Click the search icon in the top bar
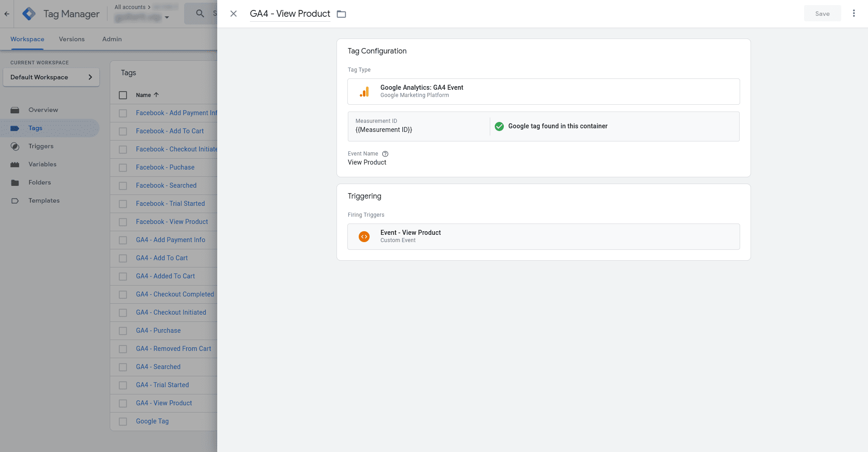The image size is (868, 452). 200,13
